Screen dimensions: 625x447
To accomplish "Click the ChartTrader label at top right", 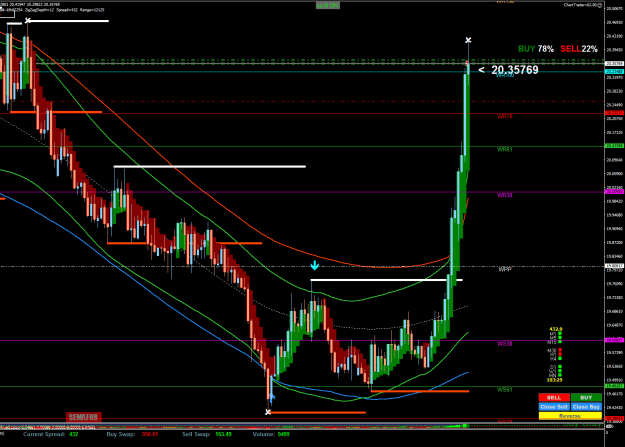I will click(583, 5).
